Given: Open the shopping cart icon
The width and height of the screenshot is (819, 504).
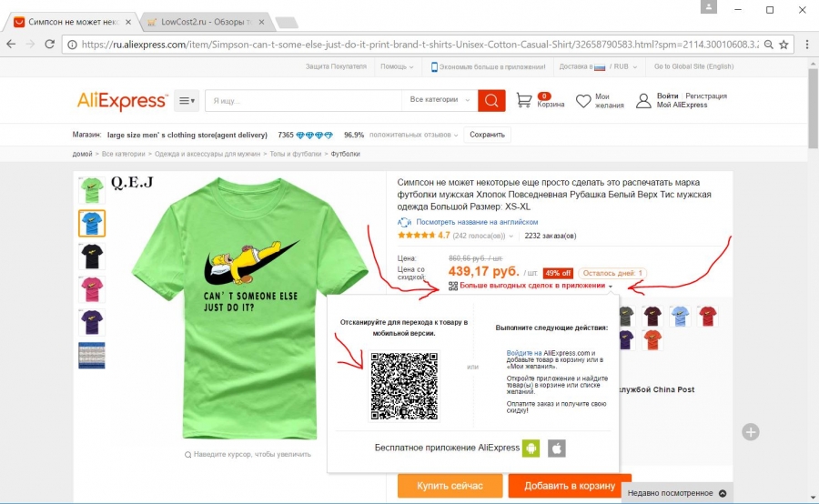Looking at the screenshot, I should pyautogui.click(x=524, y=100).
